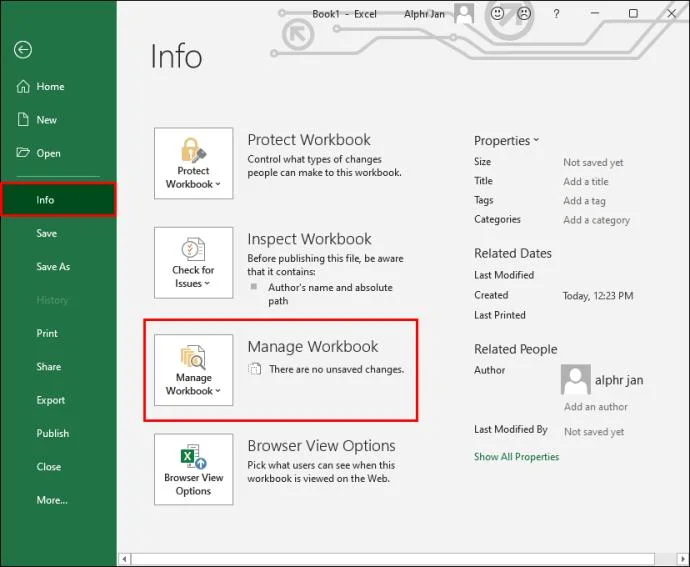Click the Home house icon

tap(23, 86)
